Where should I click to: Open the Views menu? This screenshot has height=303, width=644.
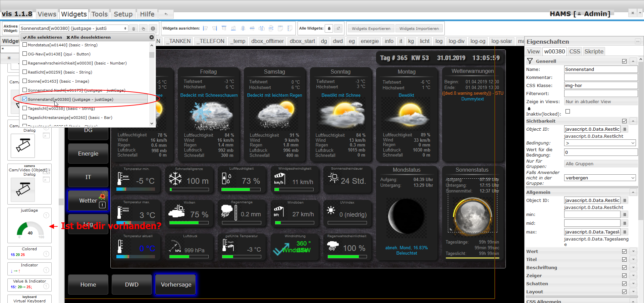(x=47, y=14)
